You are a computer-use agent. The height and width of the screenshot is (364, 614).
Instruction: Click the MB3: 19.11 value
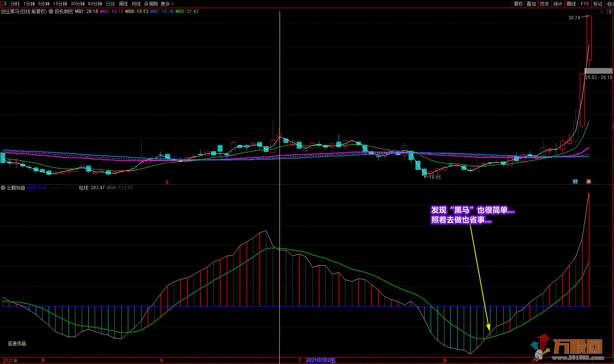click(x=111, y=11)
